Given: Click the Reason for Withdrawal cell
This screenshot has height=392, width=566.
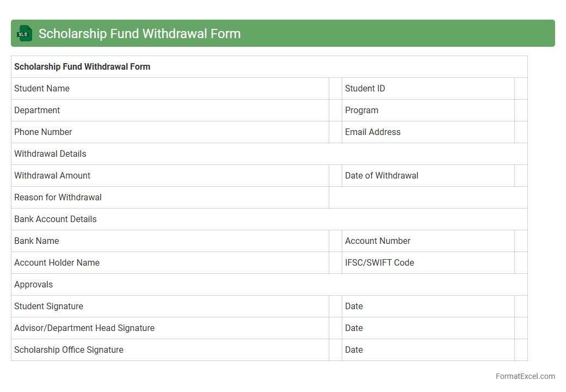Looking at the screenshot, I should (170, 198).
